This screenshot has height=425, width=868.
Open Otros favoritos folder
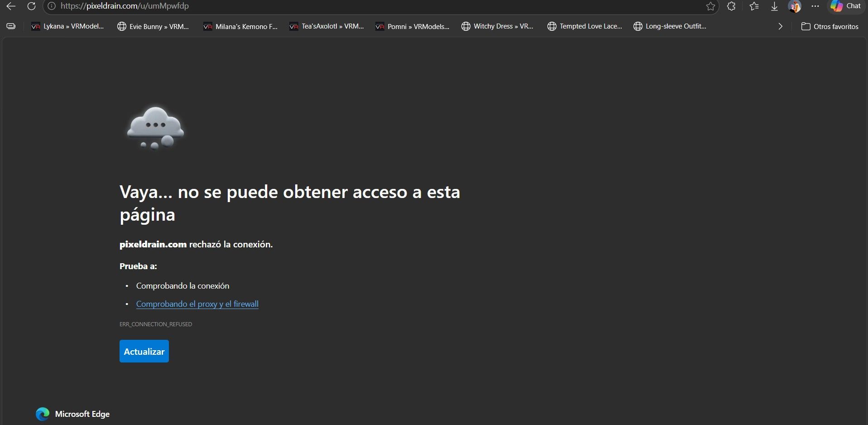(x=830, y=26)
